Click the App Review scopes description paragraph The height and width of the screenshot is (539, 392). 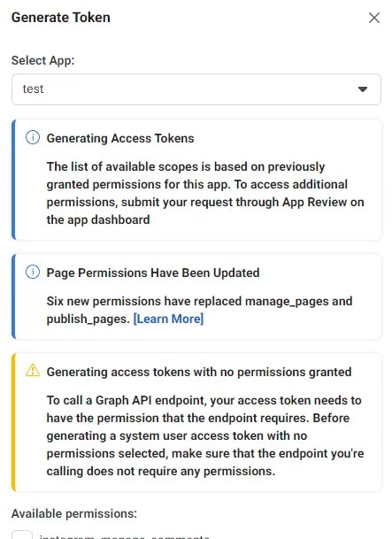pos(205,193)
